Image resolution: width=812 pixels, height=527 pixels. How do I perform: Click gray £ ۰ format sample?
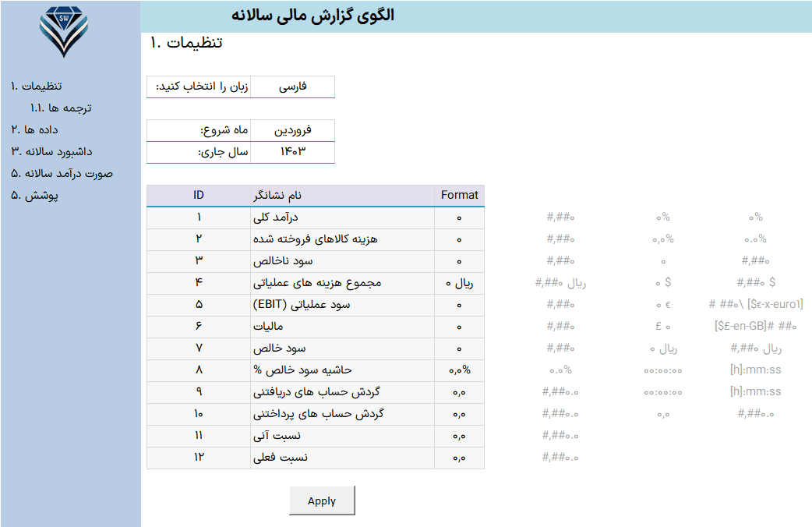[663, 326]
